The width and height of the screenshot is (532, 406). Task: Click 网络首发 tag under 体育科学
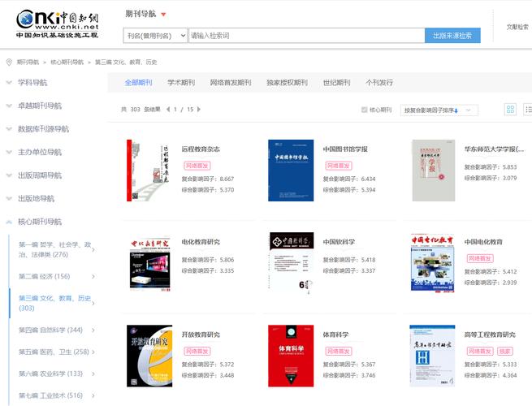(x=339, y=351)
